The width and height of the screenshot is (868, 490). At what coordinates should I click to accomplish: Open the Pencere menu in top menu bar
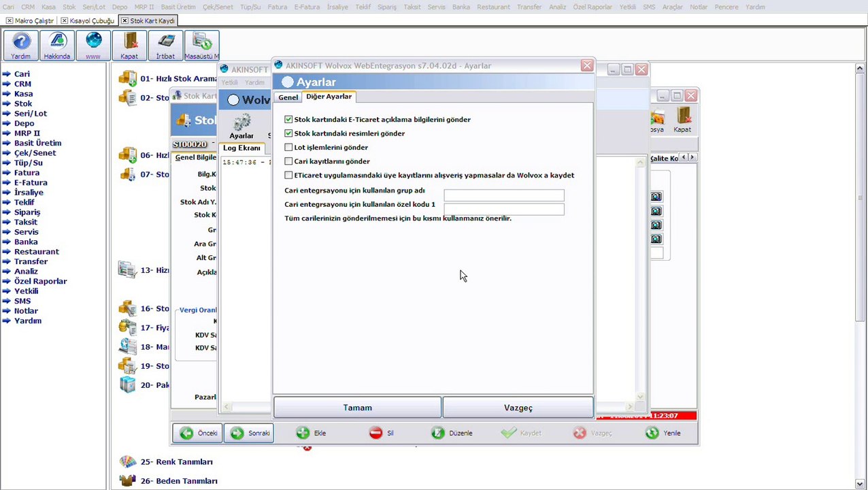(x=726, y=7)
